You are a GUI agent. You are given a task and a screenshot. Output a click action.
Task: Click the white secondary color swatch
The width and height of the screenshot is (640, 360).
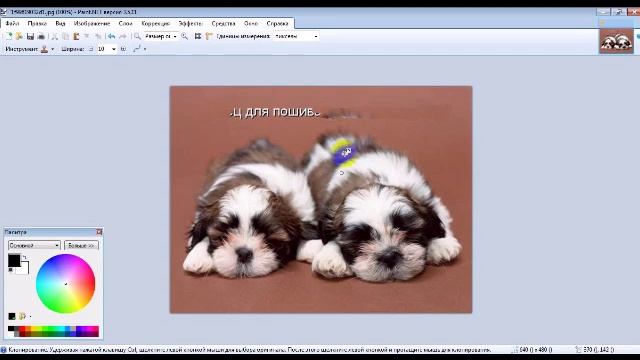pos(24,269)
